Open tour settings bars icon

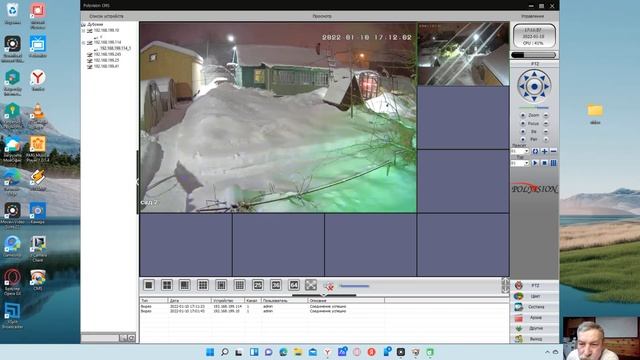(x=553, y=163)
